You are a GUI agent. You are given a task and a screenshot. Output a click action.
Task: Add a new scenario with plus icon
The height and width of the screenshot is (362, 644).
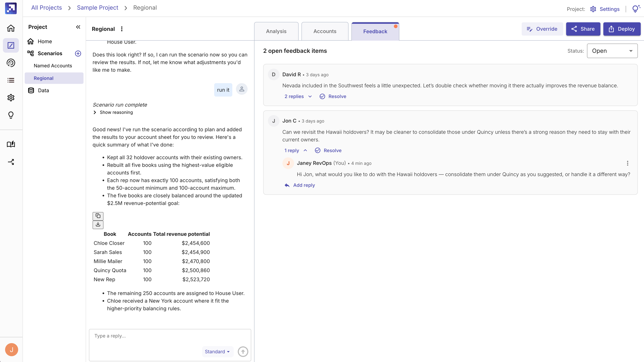tap(78, 54)
